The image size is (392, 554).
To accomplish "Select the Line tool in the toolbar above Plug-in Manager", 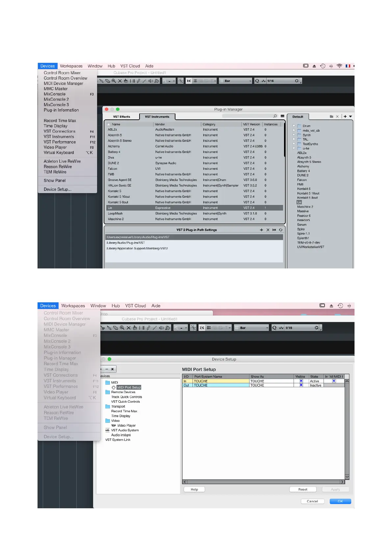I will pyautogui.click(x=144, y=81).
